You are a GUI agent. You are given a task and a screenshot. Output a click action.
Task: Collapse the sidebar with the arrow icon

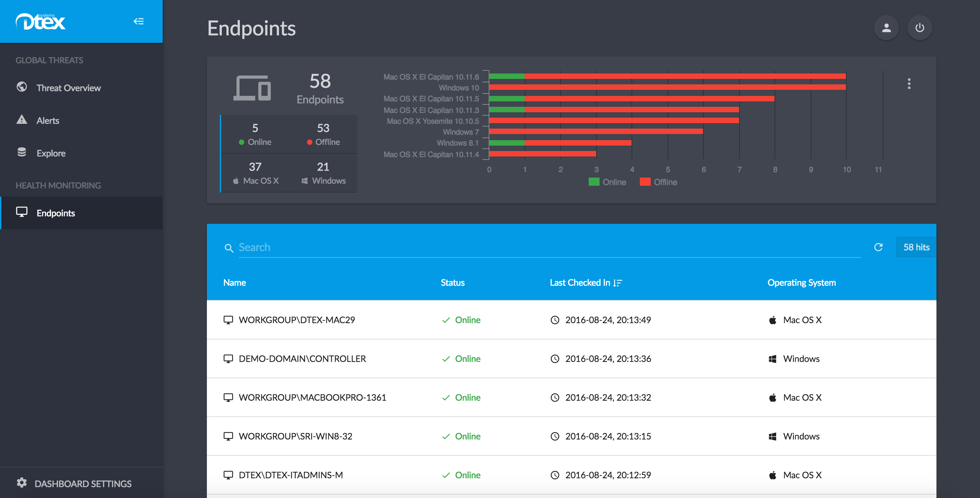[x=138, y=21]
